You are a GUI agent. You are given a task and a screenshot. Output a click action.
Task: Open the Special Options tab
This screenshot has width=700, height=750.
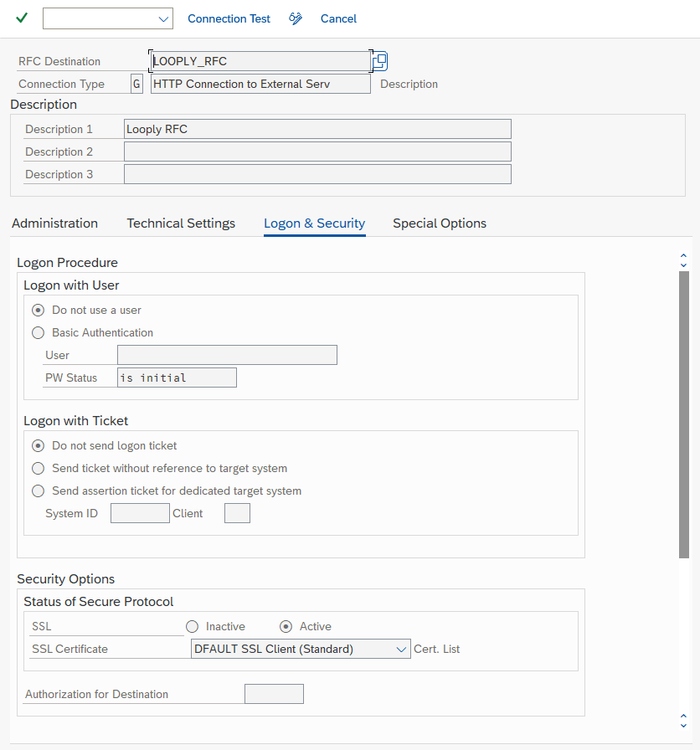point(440,223)
